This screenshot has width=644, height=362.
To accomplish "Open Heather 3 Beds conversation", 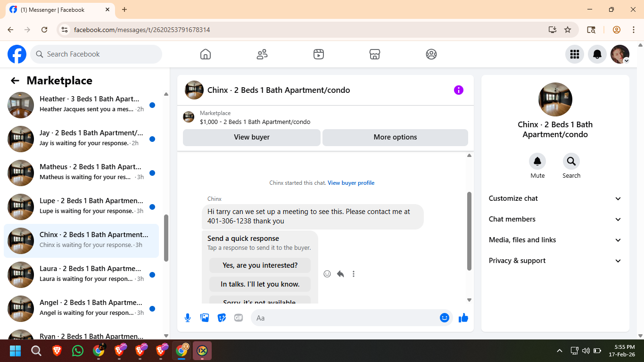I will pyautogui.click(x=81, y=105).
